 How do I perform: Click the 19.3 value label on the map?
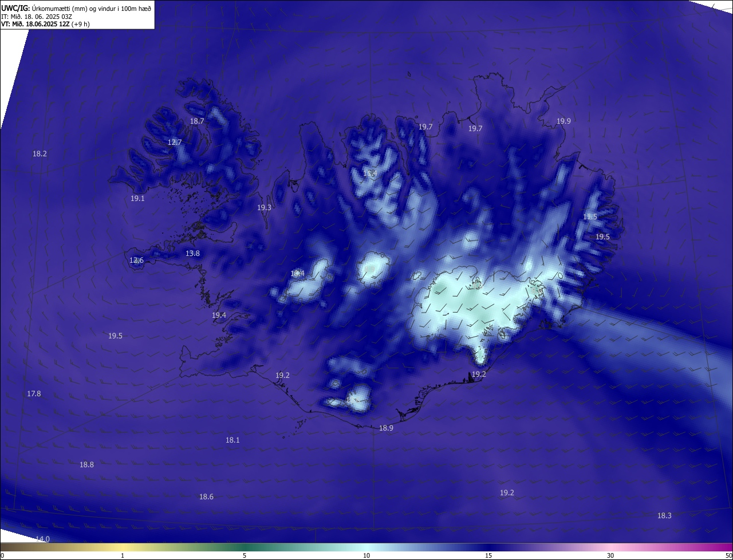click(x=264, y=207)
